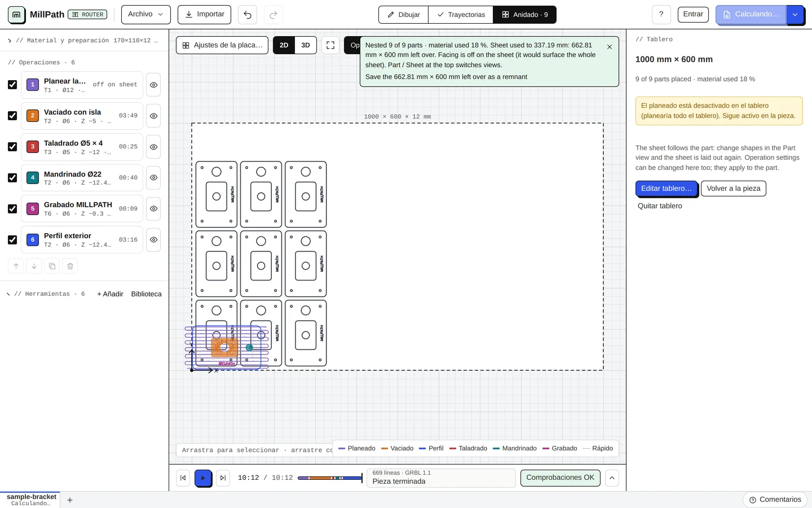This screenshot has height=508, width=812.
Task: Click the redo arrow icon
Action: pos(273,15)
